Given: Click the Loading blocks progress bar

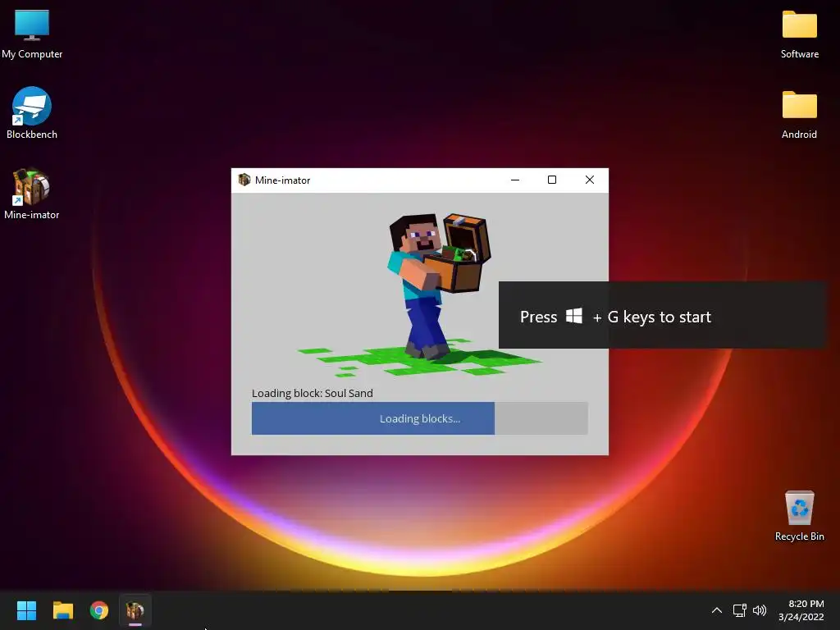Looking at the screenshot, I should pyautogui.click(x=419, y=418).
